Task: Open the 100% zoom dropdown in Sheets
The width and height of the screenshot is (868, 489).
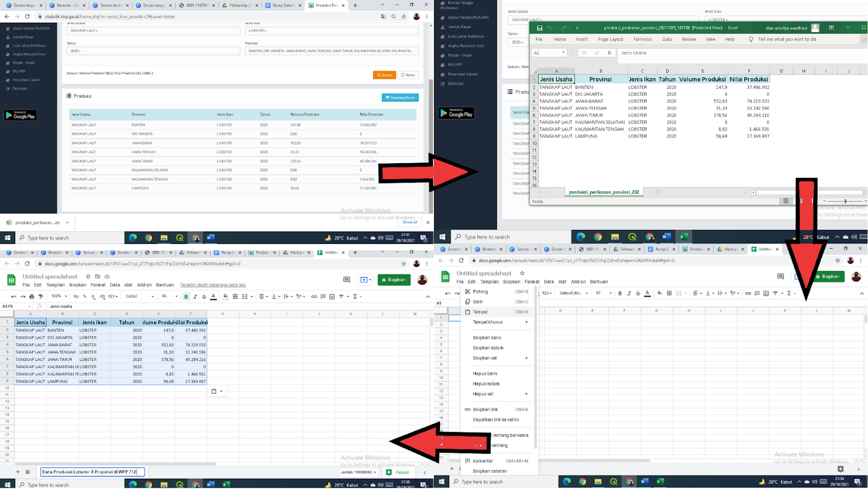Action: [x=59, y=297]
